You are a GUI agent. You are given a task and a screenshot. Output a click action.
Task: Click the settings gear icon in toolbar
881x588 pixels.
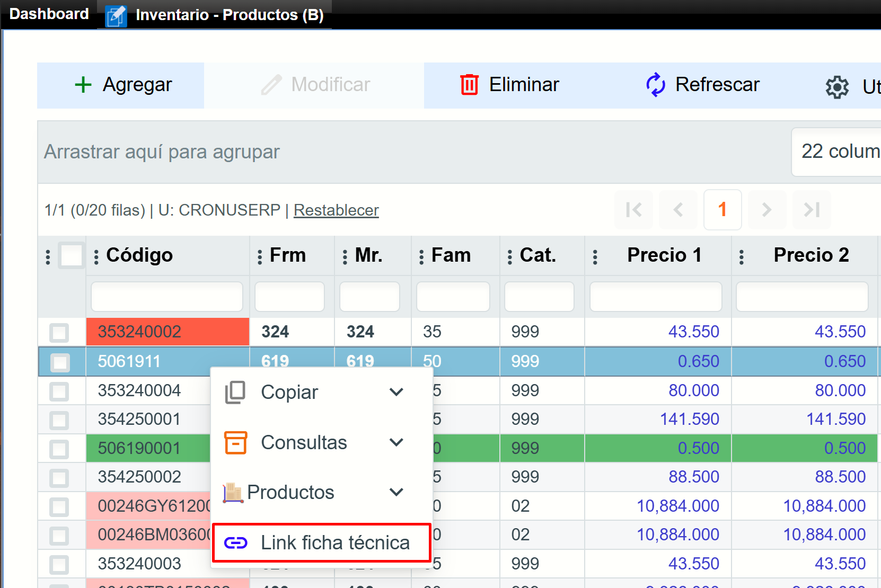point(837,87)
